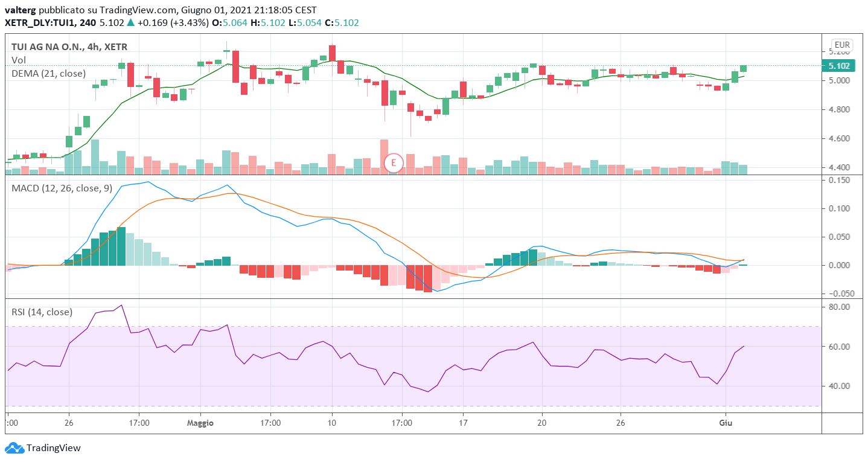Select the DEMA (21, close) indicator label

click(x=48, y=73)
